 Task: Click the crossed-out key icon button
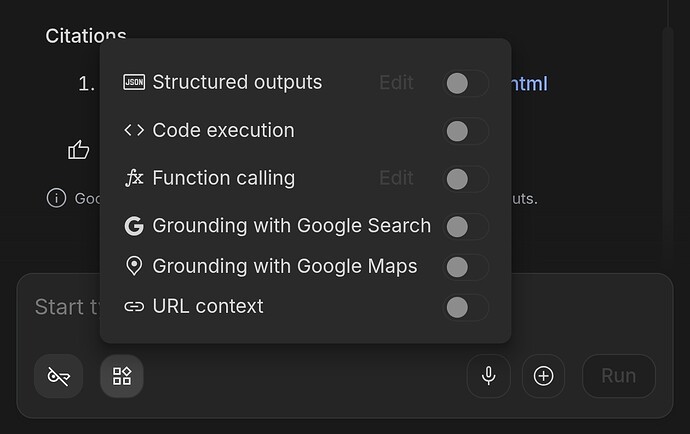[59, 376]
